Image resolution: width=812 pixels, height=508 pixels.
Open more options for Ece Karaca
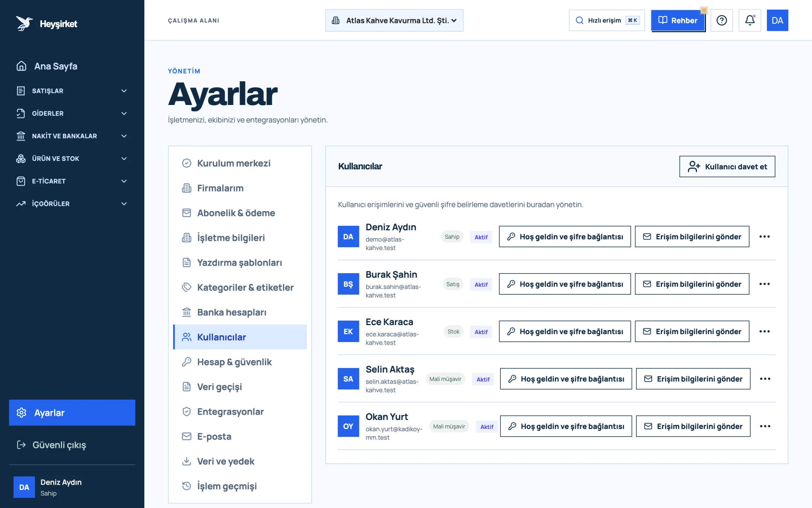point(764,332)
